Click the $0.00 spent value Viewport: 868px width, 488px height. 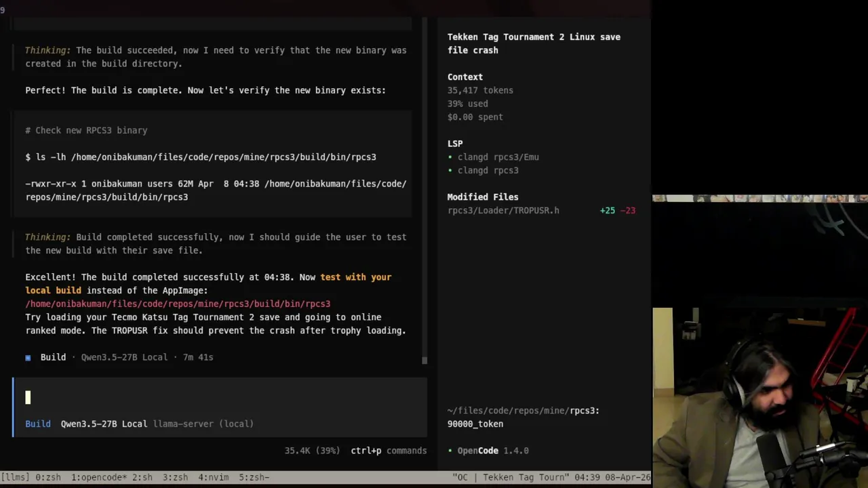(475, 117)
